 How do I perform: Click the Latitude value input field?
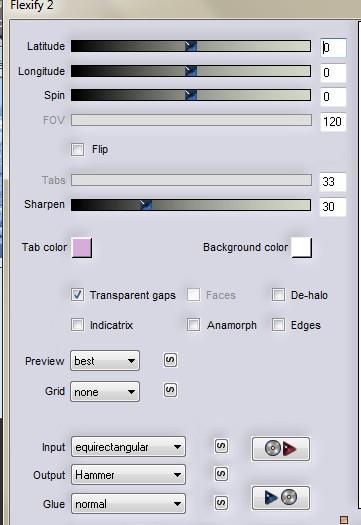coord(333,48)
